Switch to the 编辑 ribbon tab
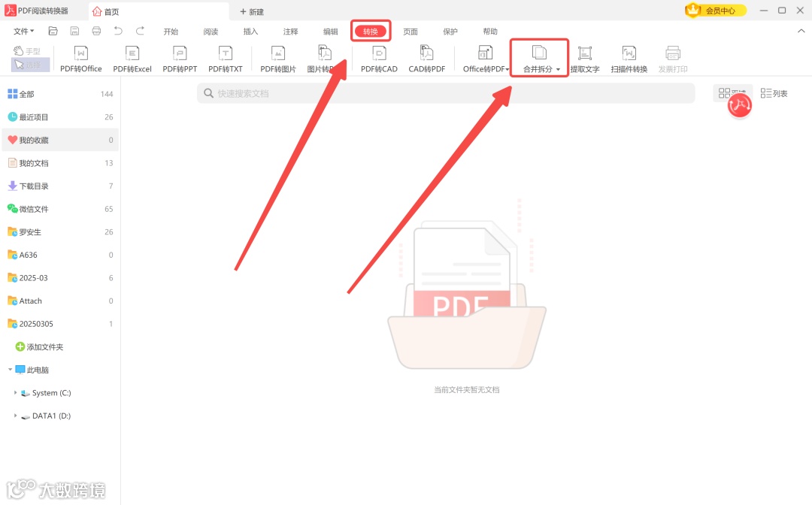 (330, 32)
